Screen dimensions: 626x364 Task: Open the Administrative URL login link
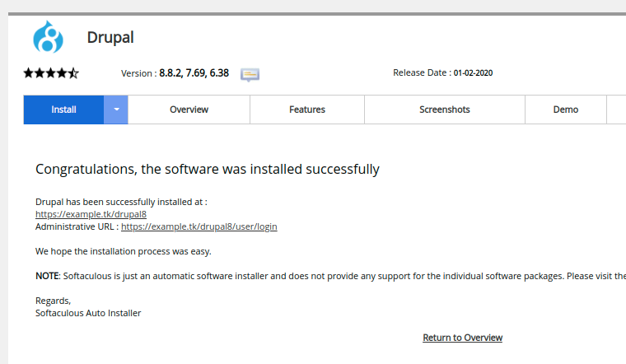coord(199,226)
